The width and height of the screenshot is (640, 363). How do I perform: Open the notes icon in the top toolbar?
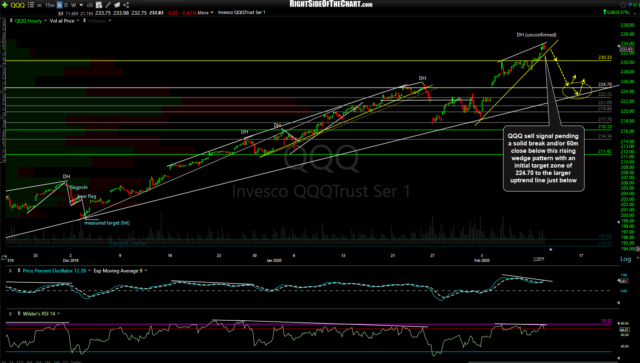tap(98, 5)
